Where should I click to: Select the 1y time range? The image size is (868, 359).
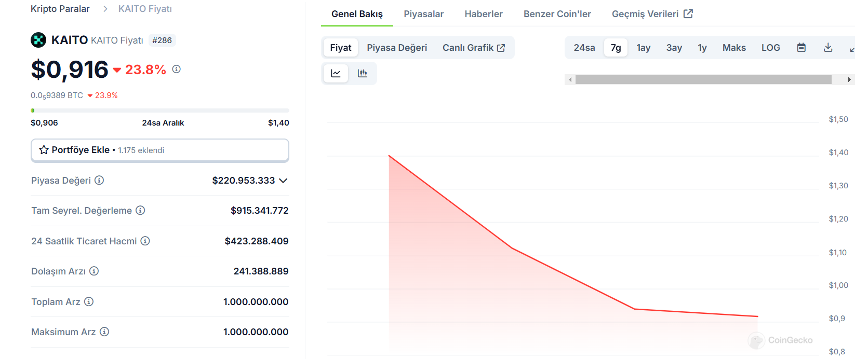pos(702,48)
